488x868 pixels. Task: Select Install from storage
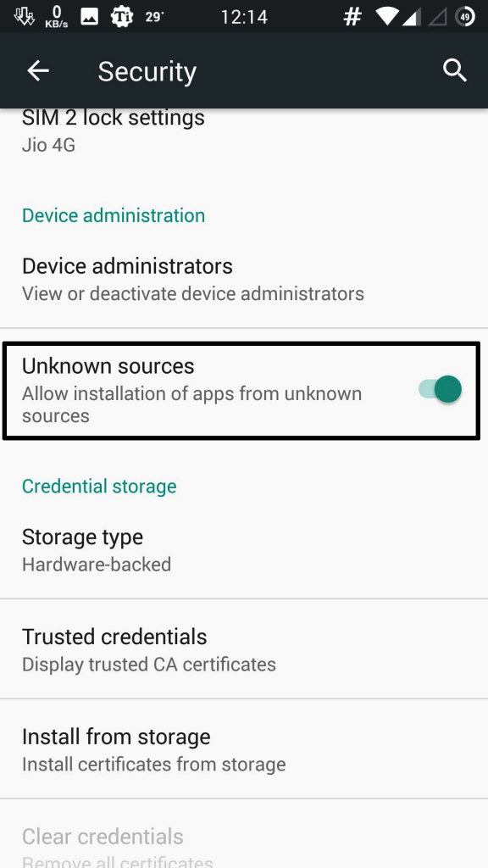[244, 748]
